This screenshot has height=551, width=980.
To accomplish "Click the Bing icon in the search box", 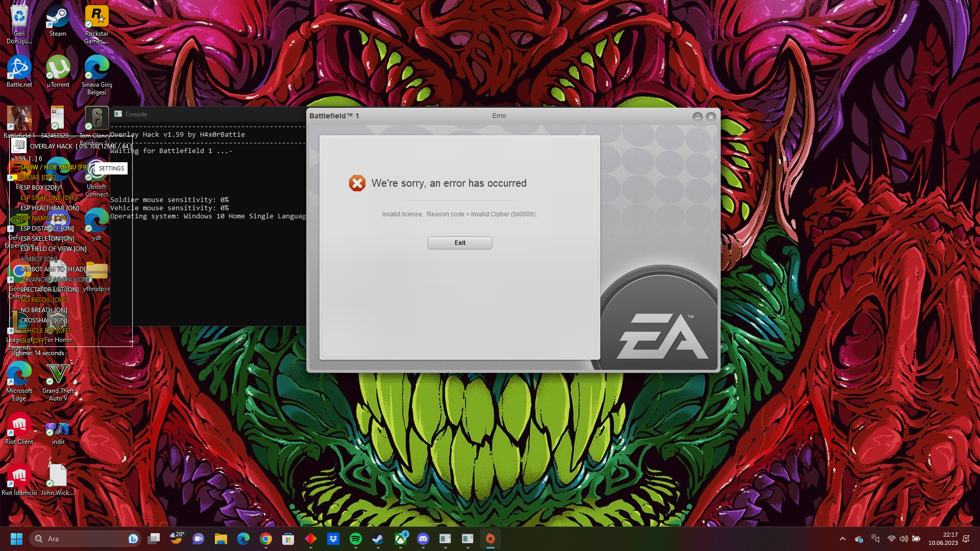I will [133, 539].
